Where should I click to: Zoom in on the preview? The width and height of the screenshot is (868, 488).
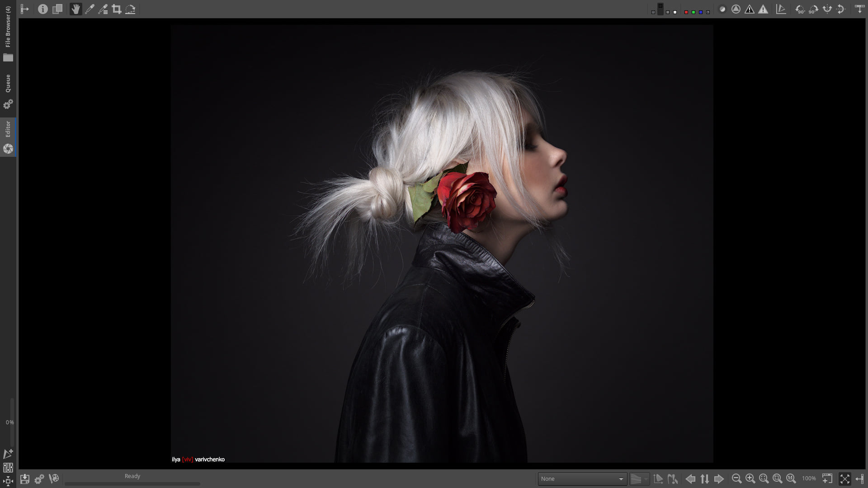pyautogui.click(x=750, y=479)
